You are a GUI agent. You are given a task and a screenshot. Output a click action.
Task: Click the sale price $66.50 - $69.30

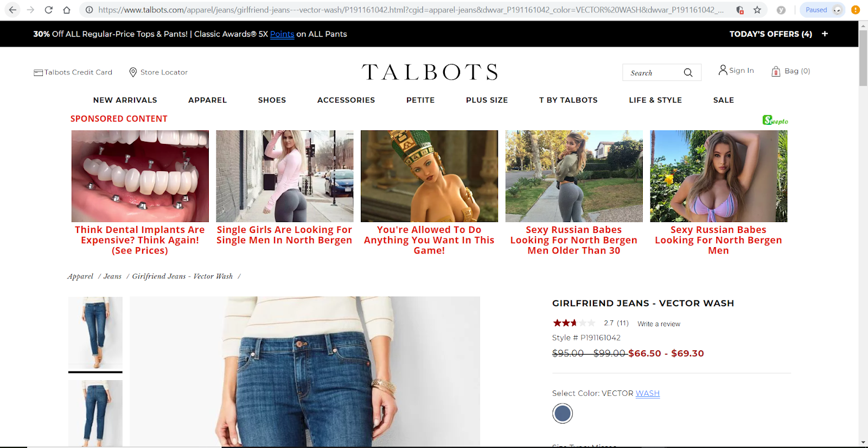tap(666, 354)
